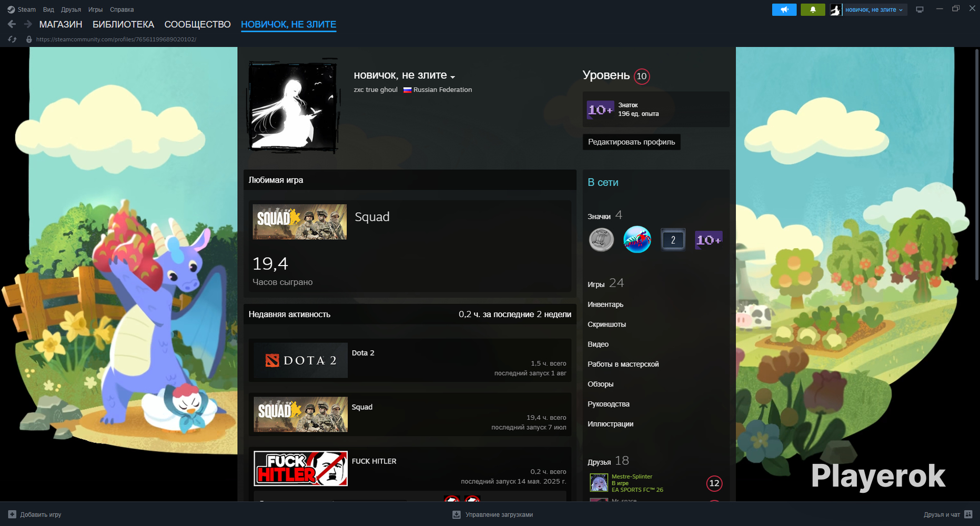Go forward with the right arrow icon

(28, 24)
